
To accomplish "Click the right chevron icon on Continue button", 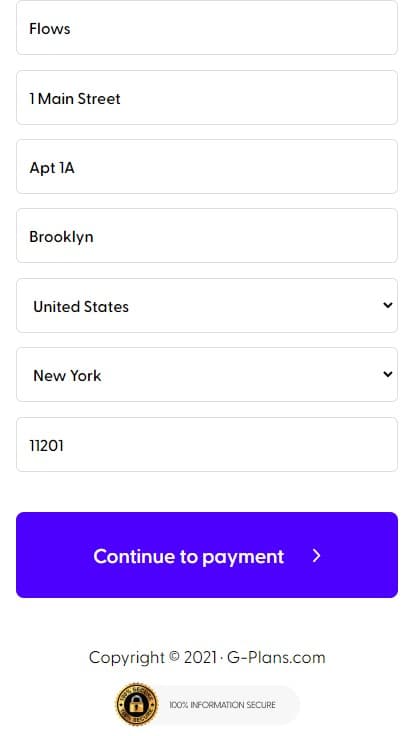I will (x=317, y=556).
